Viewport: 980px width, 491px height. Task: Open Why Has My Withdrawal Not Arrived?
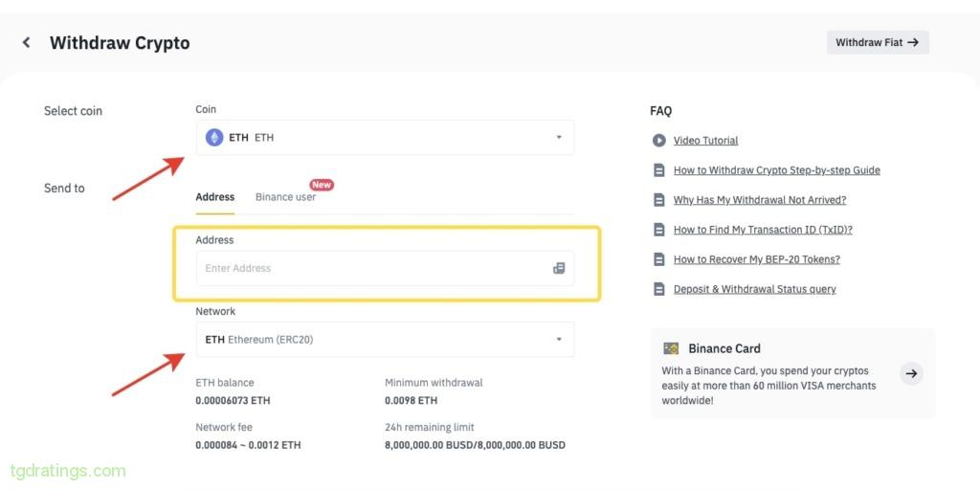[759, 200]
